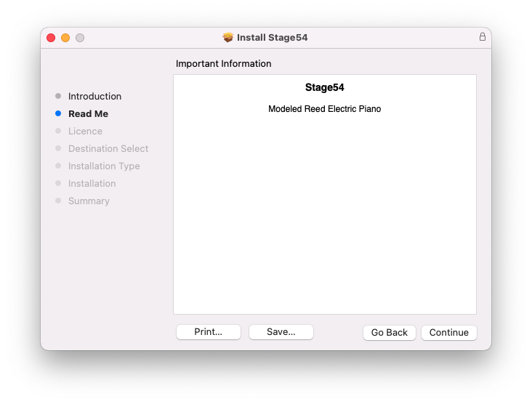Click the Installation Type step label
The image size is (532, 404).
[104, 166]
